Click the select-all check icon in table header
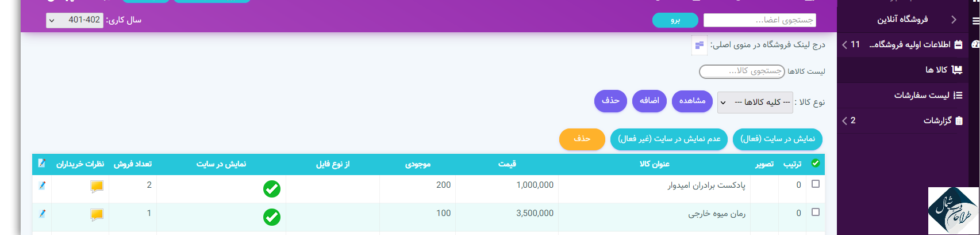The height and width of the screenshot is (235, 980). [x=815, y=164]
